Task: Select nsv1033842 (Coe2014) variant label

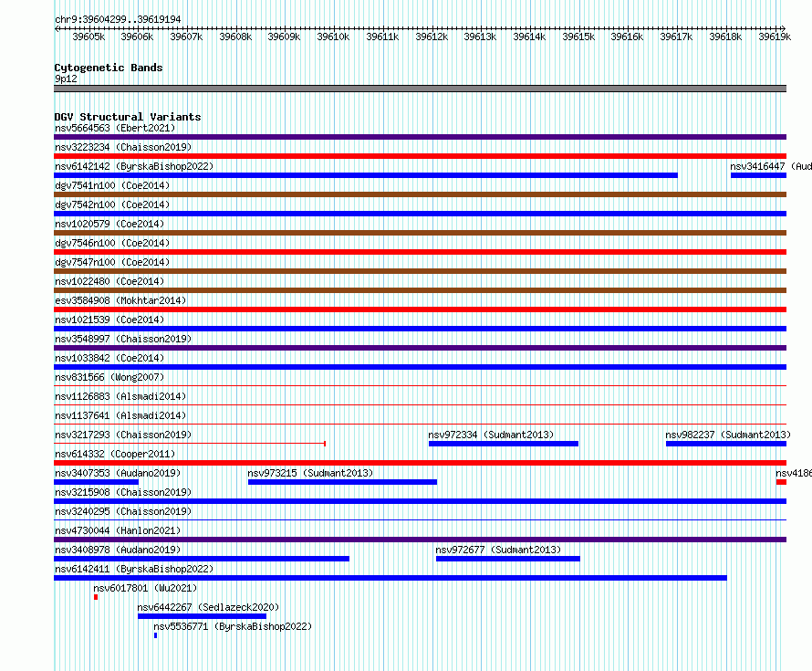Action: [x=109, y=358]
